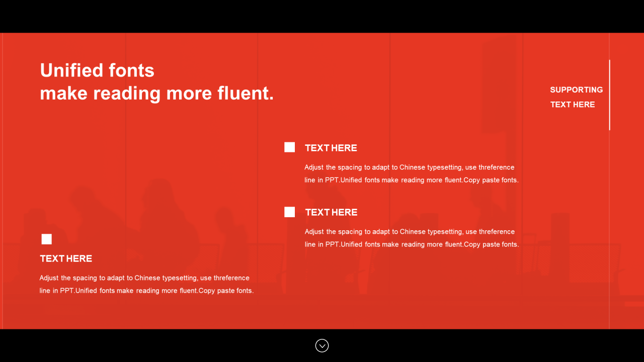Screen dimensions: 644x362
Task: Click the paragraph under the first right-column heading
Action: pos(412,173)
